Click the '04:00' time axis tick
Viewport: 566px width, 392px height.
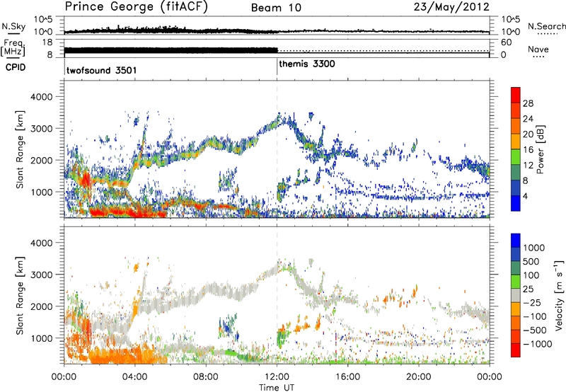click(x=135, y=377)
